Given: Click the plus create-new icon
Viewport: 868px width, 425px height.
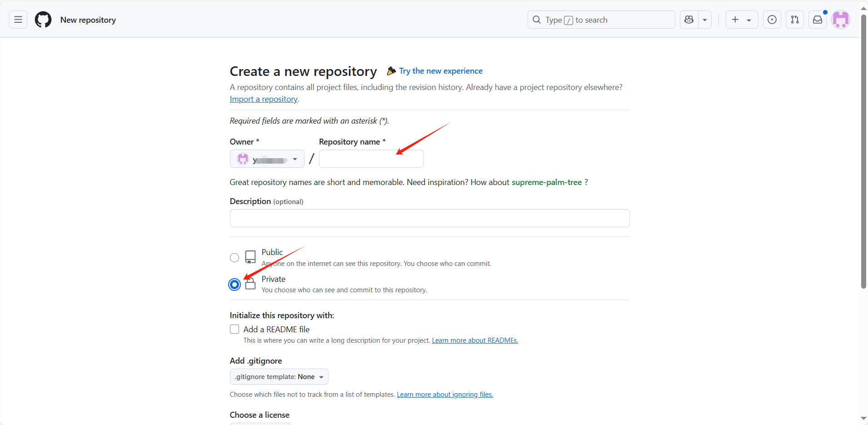Looking at the screenshot, I should [735, 20].
